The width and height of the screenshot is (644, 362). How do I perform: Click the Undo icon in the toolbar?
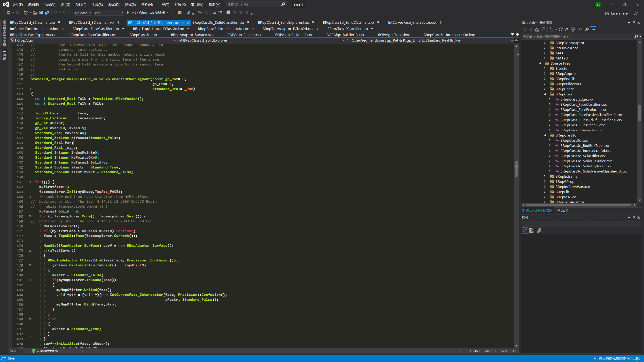click(x=55, y=13)
